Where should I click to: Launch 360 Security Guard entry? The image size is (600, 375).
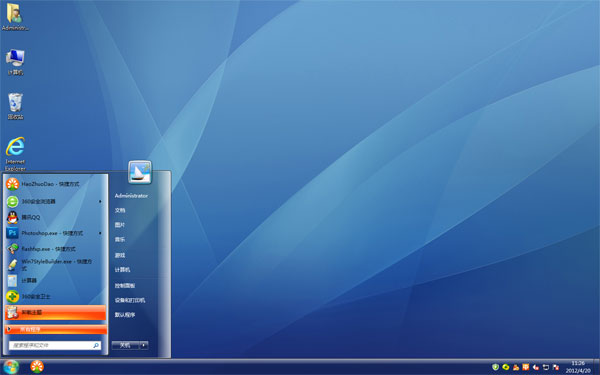(x=55, y=296)
